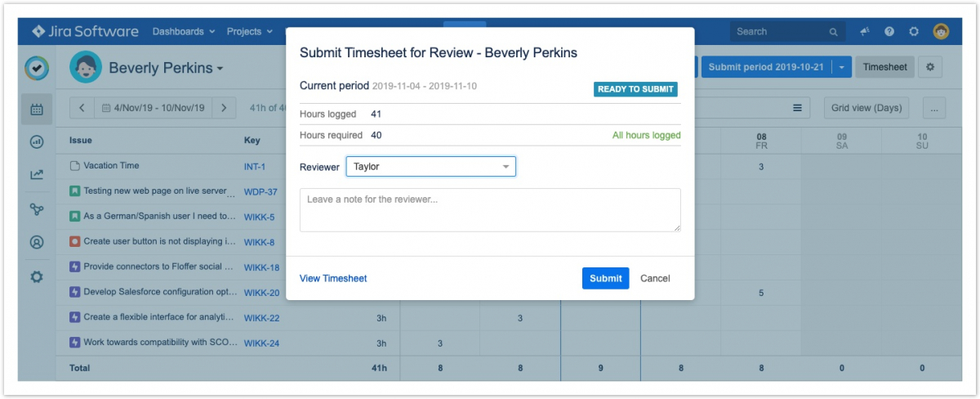Click the hamburger list options icon
The height and width of the screenshot is (399, 980).
[797, 108]
